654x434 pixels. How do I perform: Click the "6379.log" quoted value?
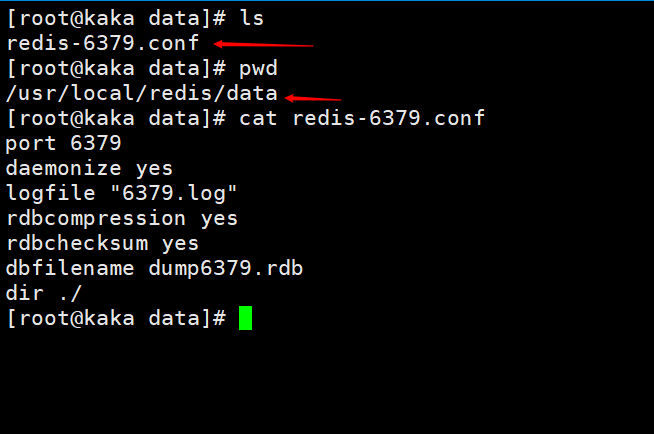(x=174, y=193)
